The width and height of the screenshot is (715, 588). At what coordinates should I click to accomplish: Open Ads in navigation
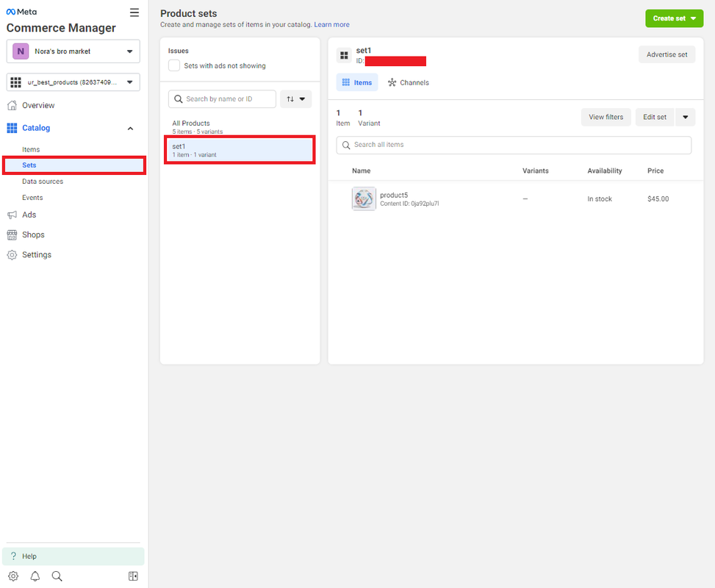[x=29, y=215]
